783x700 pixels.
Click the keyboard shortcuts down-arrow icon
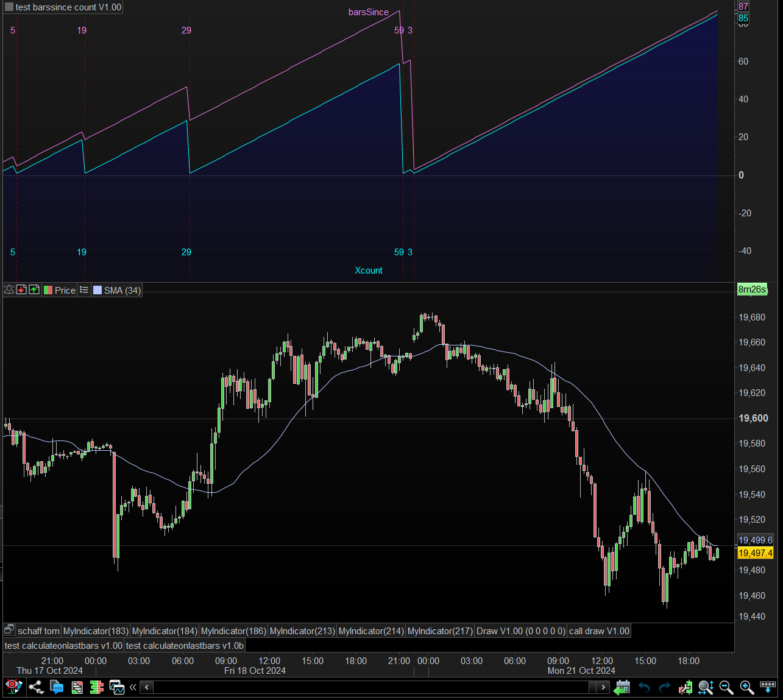(768, 687)
